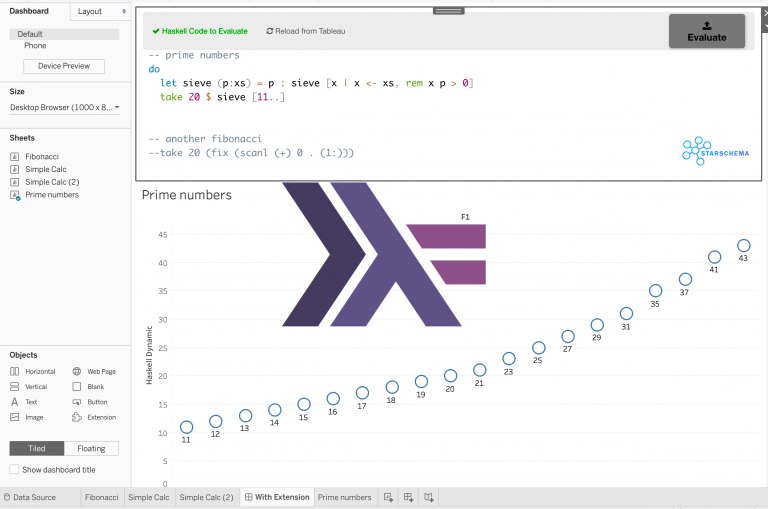Select the Default device layout
The image size is (768, 509).
(x=64, y=34)
